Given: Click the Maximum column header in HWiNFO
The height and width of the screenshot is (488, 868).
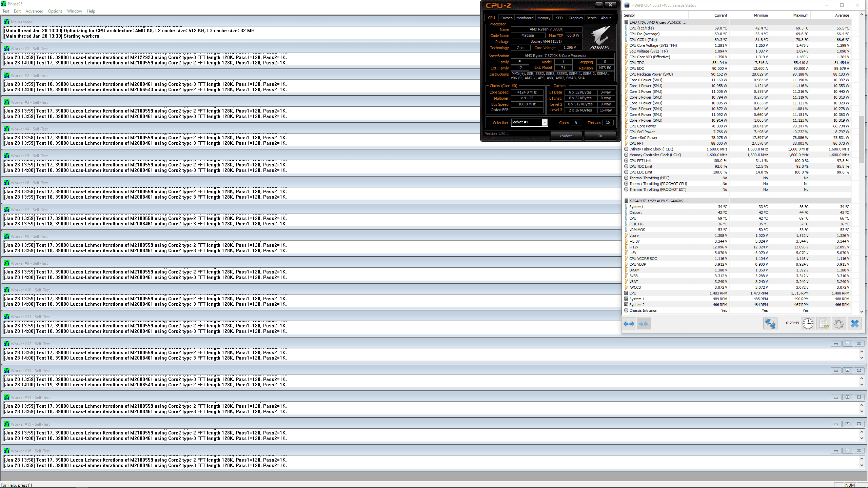Looking at the screenshot, I should coord(790,15).
